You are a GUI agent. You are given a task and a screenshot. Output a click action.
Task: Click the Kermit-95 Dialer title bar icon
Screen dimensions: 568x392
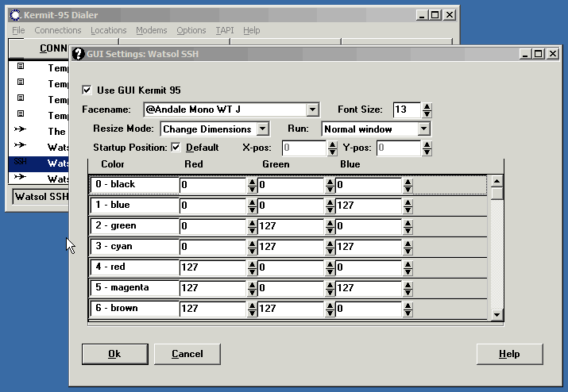tap(15, 15)
